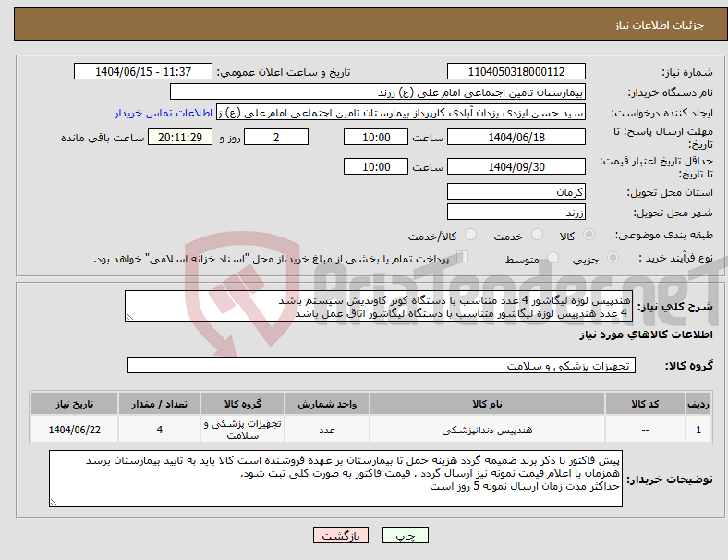Select the خدمت radio button
The height and width of the screenshot is (560, 728).
[x=537, y=235]
